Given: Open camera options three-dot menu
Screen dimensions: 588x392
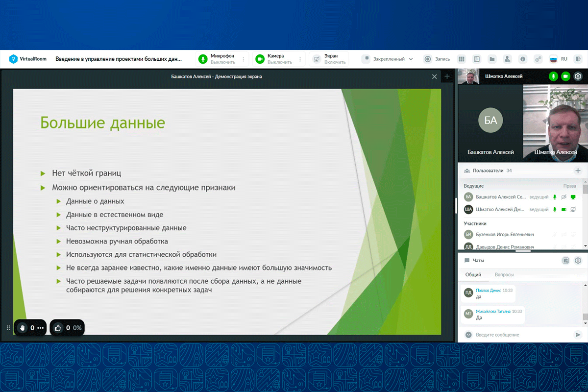Looking at the screenshot, I should click(300, 59).
